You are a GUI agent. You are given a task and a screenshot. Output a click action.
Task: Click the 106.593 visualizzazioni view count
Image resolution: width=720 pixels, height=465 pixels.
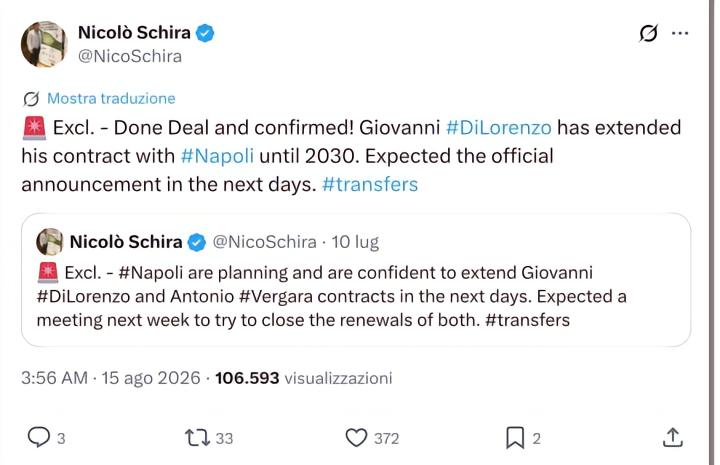pyautogui.click(x=304, y=378)
